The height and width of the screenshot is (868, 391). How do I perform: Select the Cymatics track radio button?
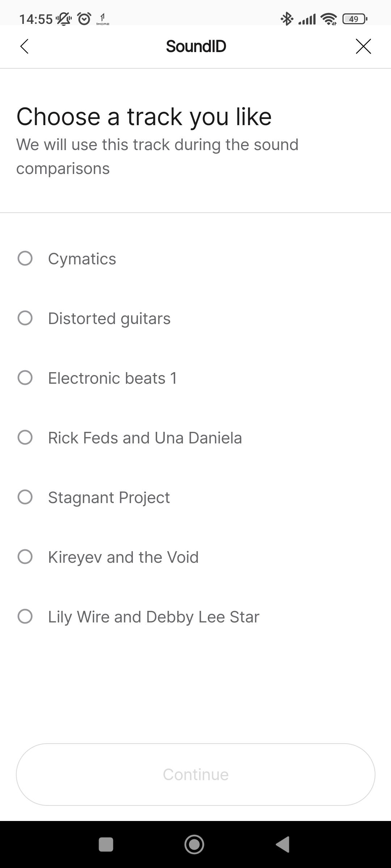click(x=25, y=258)
